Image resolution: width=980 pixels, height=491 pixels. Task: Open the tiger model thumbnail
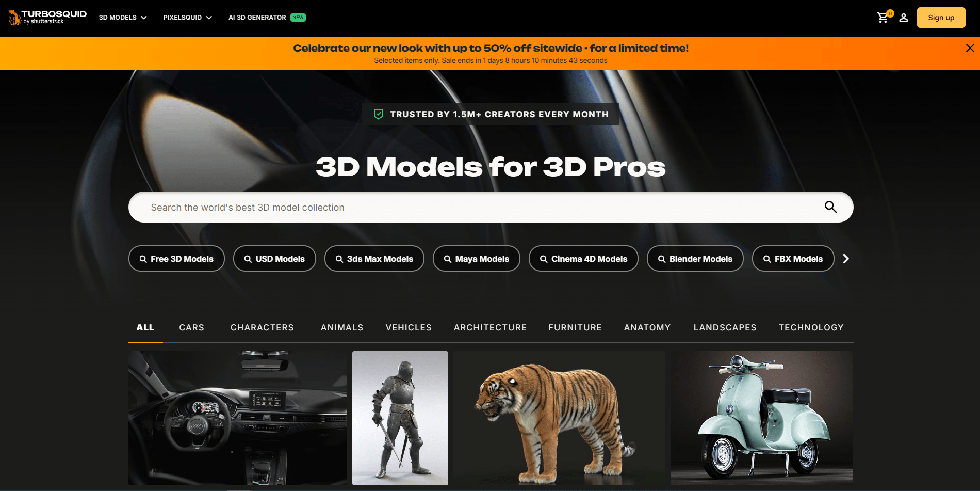(x=559, y=418)
